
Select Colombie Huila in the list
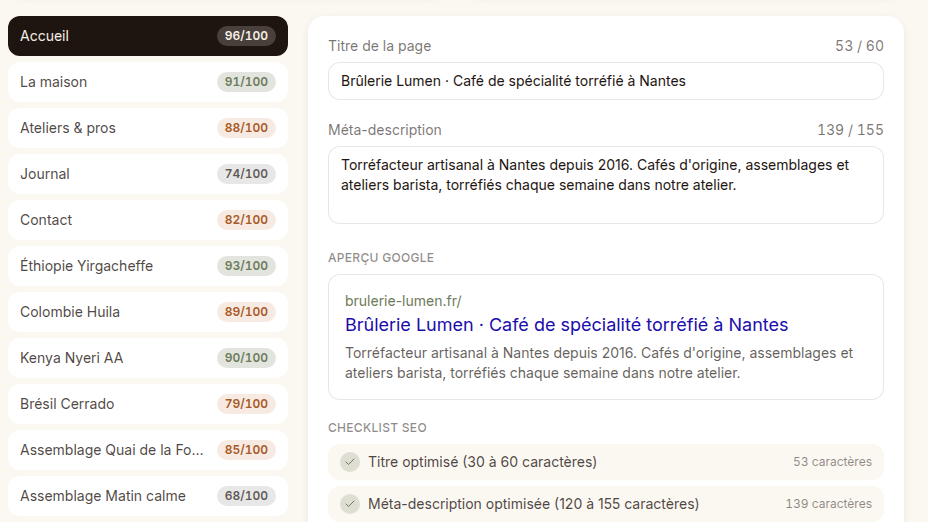[148, 312]
